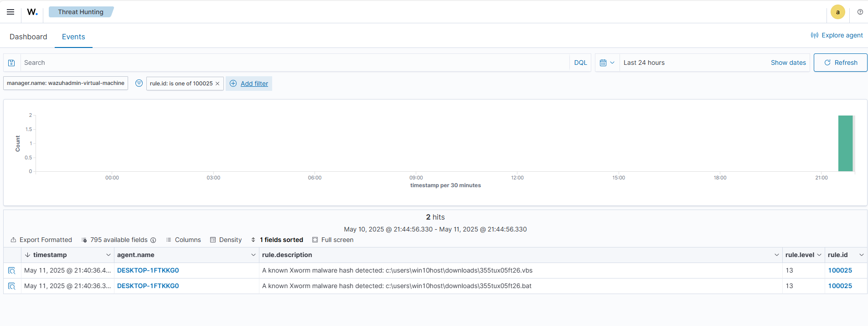Select the Events tab

73,37
